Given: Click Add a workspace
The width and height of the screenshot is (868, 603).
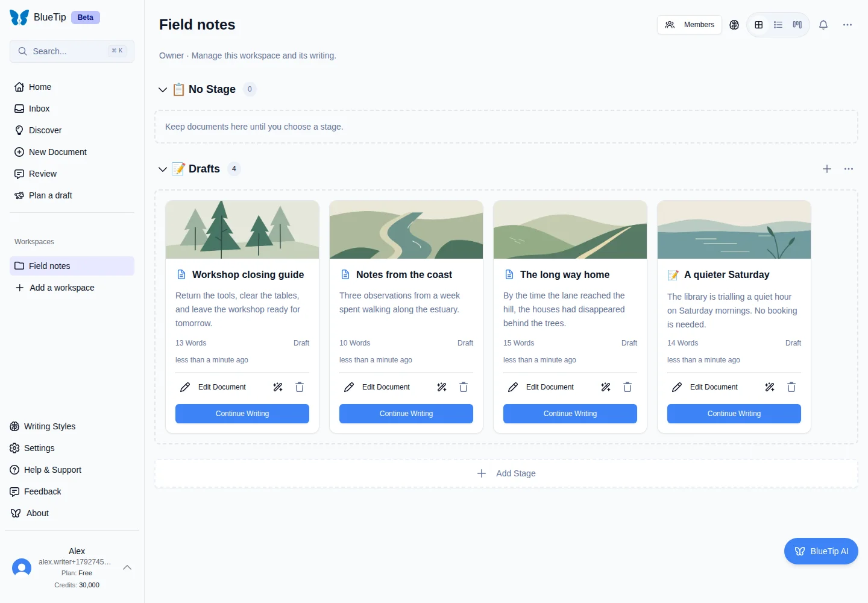Looking at the screenshot, I should click(72, 288).
